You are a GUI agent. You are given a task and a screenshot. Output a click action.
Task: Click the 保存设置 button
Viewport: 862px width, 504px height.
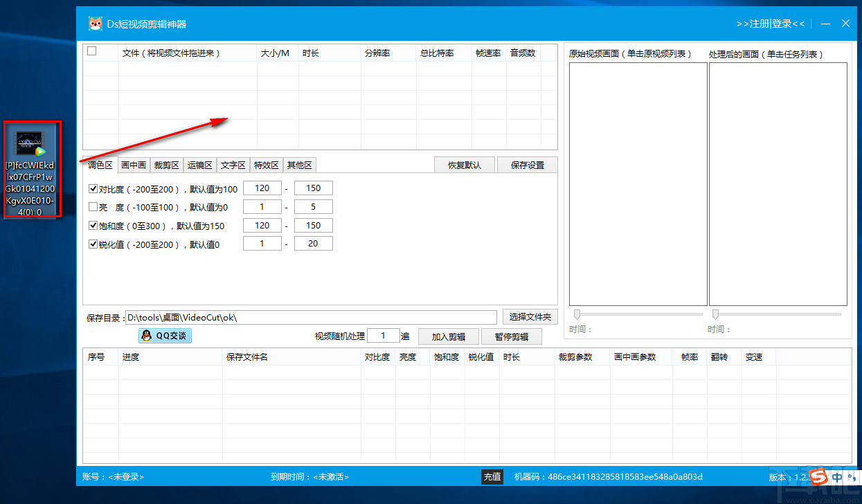[528, 165]
